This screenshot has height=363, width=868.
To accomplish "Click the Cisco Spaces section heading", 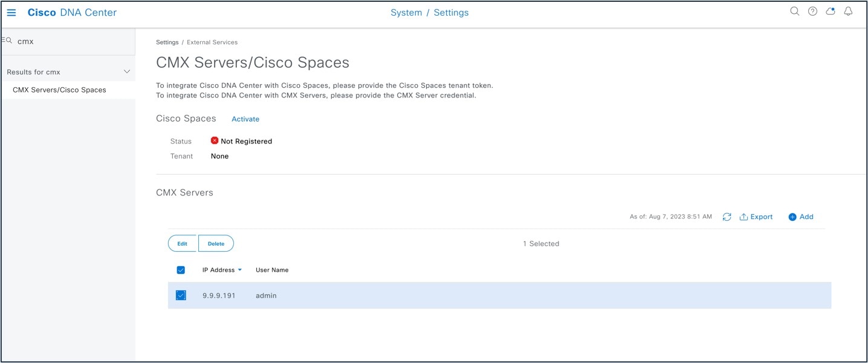I will tap(186, 119).
